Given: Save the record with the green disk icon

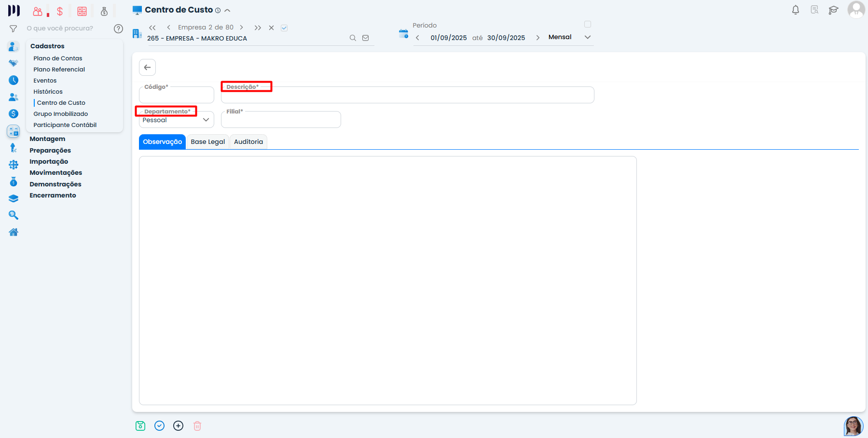Looking at the screenshot, I should (140, 426).
